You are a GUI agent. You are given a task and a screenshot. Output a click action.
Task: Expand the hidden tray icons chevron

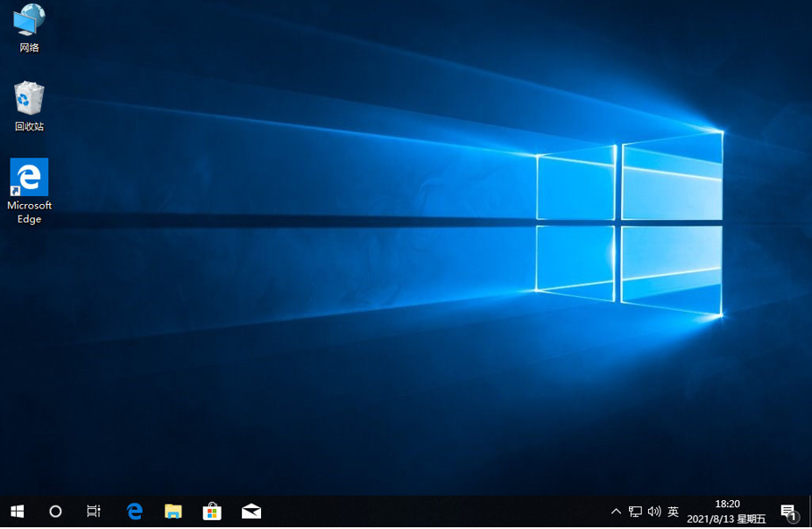616,511
